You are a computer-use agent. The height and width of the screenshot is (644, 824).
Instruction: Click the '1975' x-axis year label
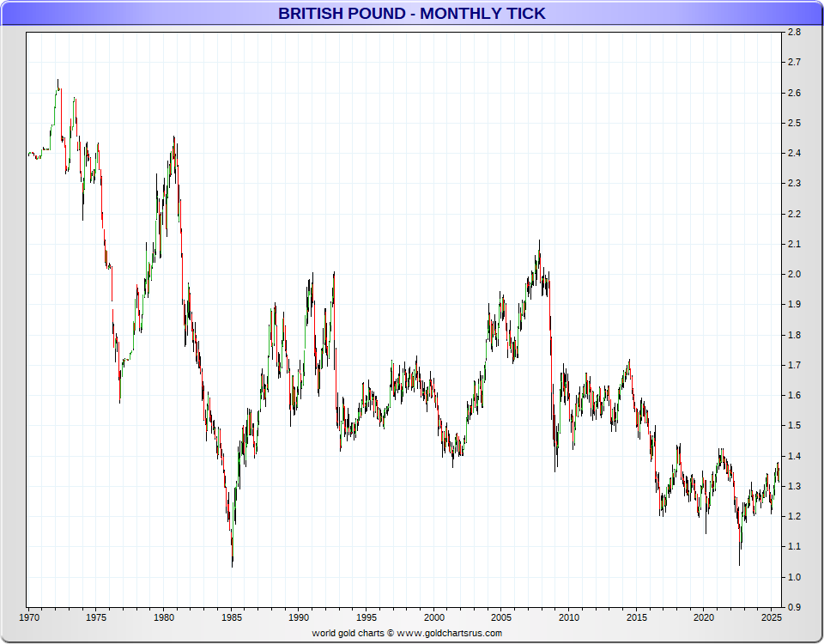96,617
